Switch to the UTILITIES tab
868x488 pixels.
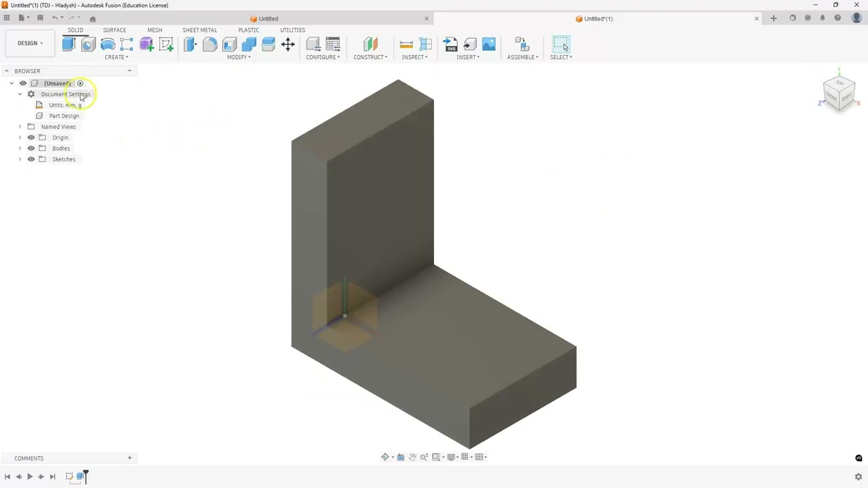[292, 30]
